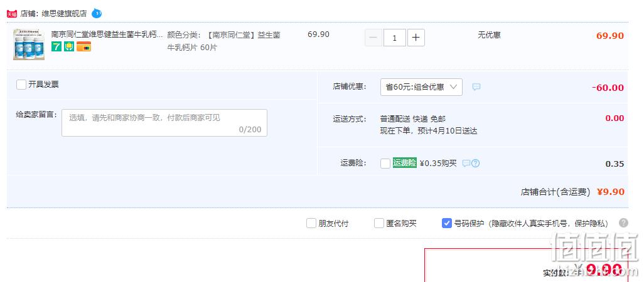Check the 匿名购买 anonymous purchase checkbox

click(x=379, y=223)
